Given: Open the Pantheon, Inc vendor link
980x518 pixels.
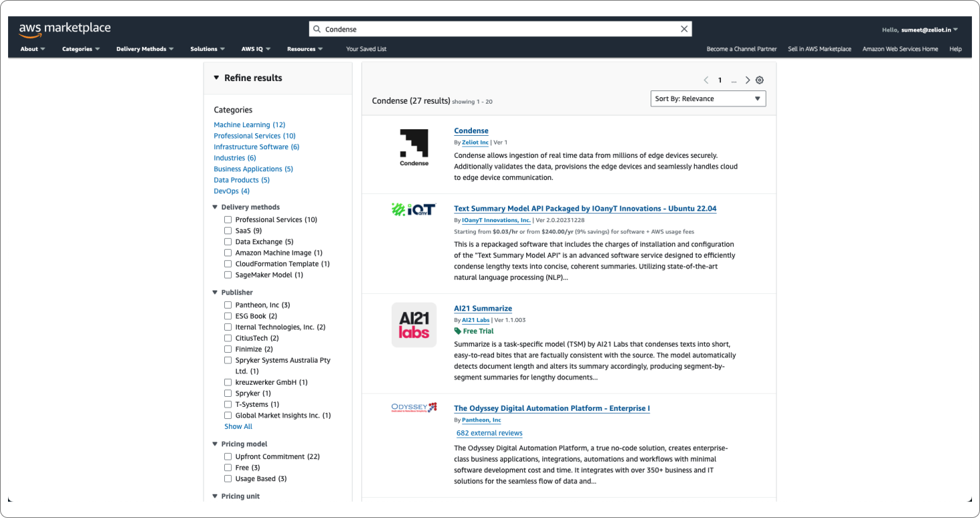Looking at the screenshot, I should 481,420.
